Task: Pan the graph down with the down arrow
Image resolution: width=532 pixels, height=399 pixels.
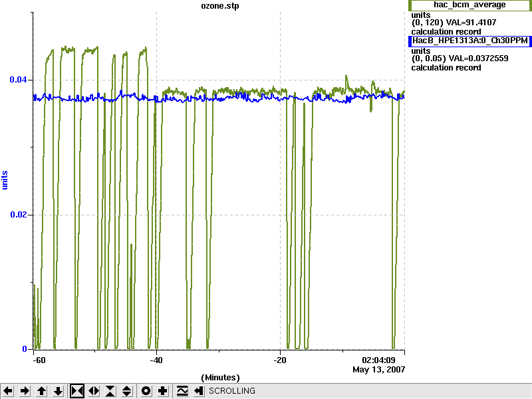Action: point(59,391)
